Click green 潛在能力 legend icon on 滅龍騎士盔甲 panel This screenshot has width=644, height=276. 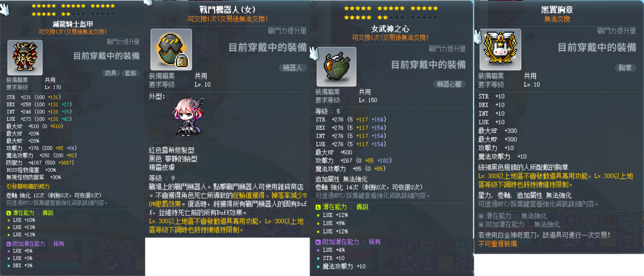pos(9,213)
